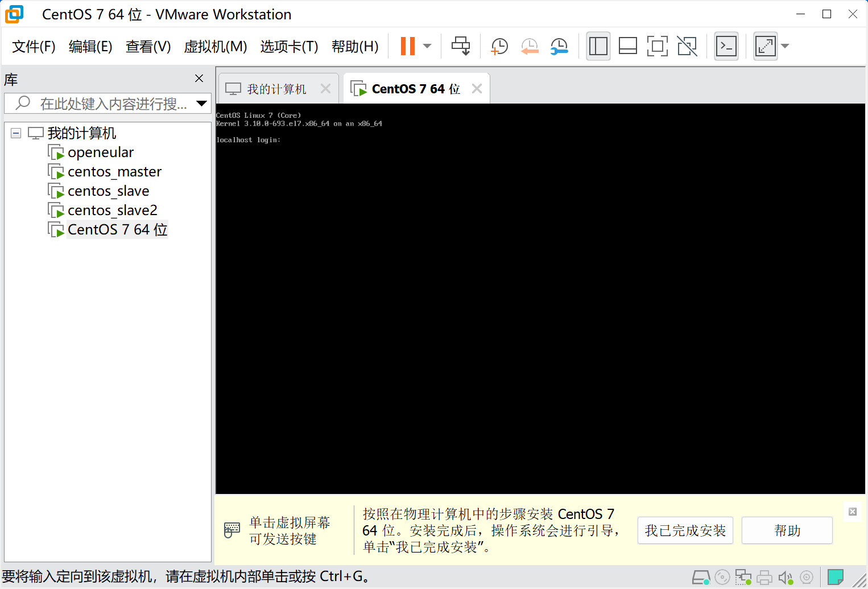Click the VMware logo in title bar
Screen dimensions: 868x589
14,14
